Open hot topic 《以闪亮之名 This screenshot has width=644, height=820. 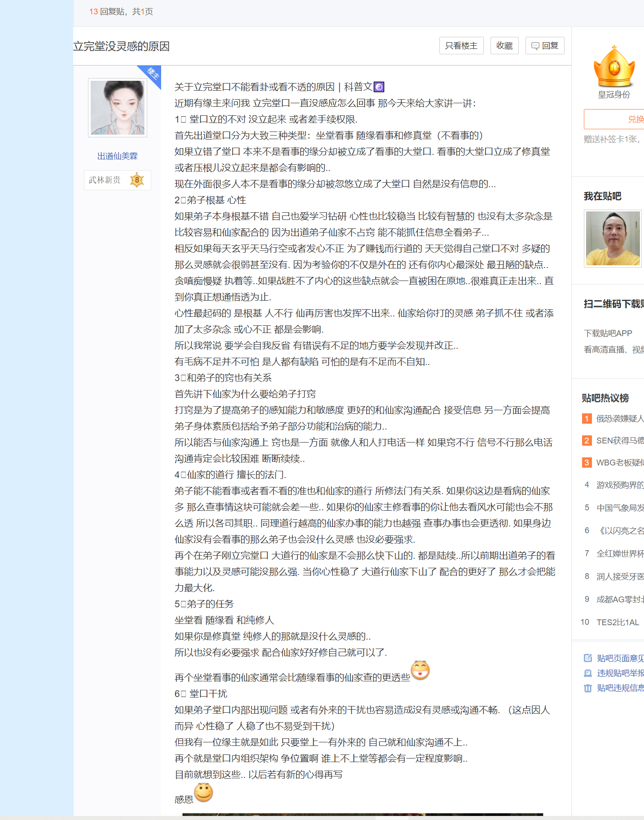pyautogui.click(x=620, y=531)
